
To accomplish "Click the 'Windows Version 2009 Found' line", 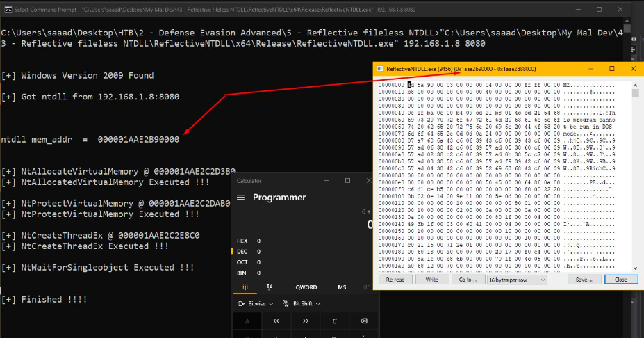I will (x=87, y=75).
